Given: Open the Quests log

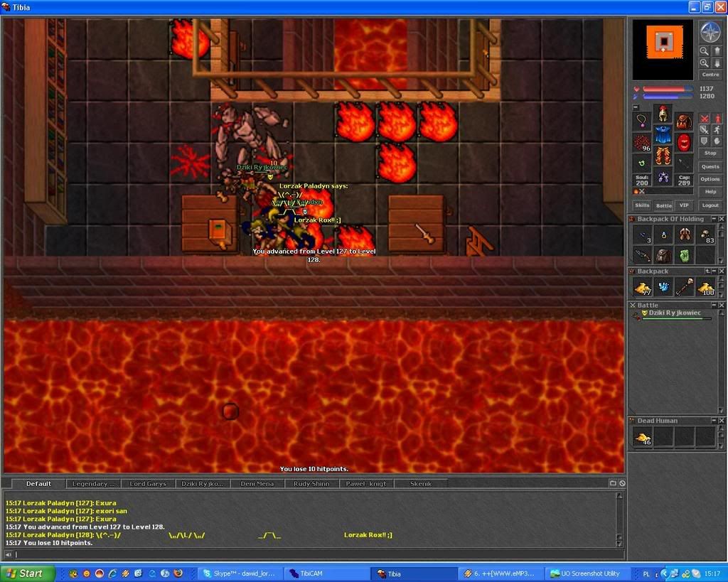Looking at the screenshot, I should coord(710,166).
